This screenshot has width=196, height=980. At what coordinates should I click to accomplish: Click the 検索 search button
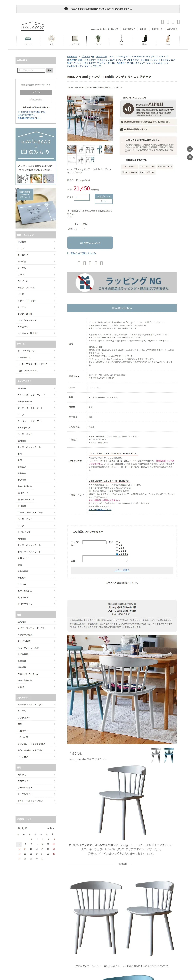pos(49,70)
